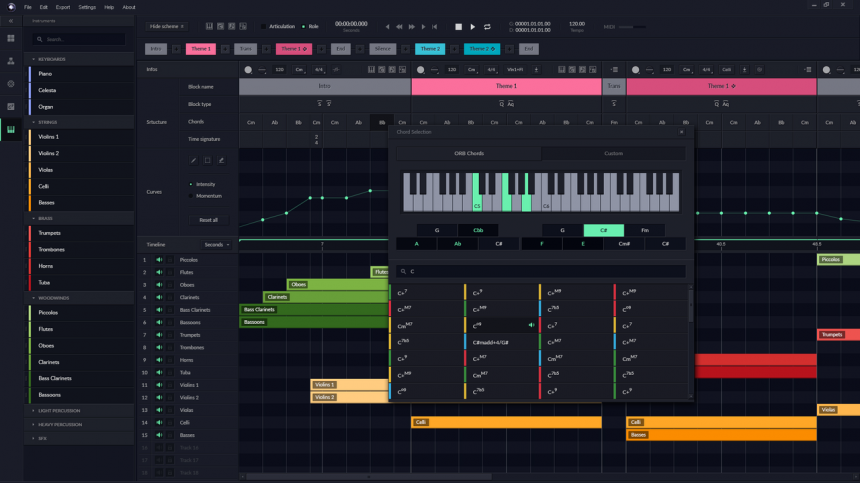
Task: Select the pink Theme 1 scheme block
Action: [201, 49]
